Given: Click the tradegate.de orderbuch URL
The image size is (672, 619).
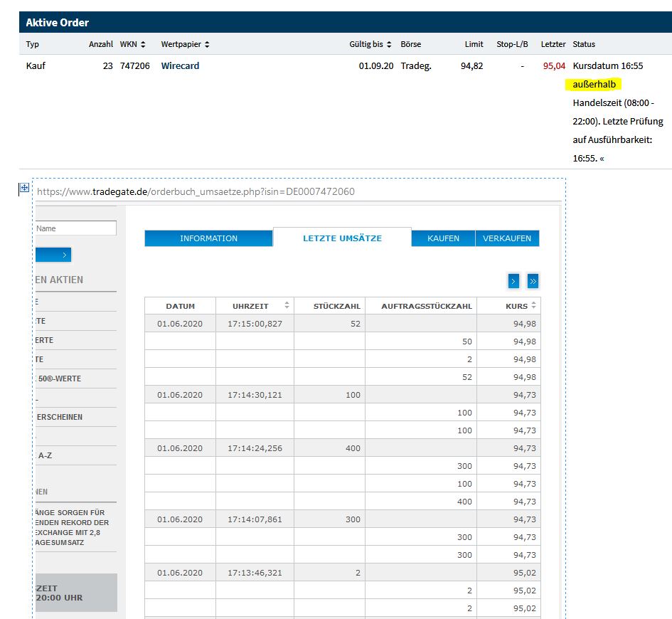Looking at the screenshot, I should pos(196,191).
